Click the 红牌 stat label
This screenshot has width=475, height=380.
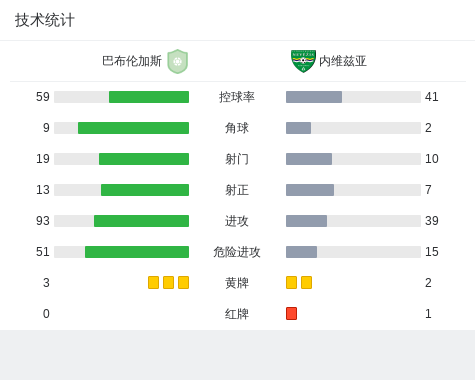pyautogui.click(x=237, y=314)
